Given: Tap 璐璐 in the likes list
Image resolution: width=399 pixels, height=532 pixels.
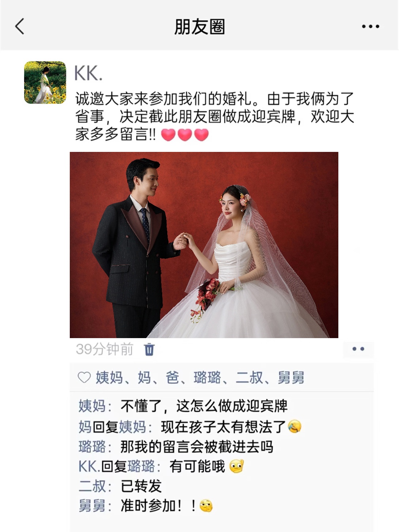Looking at the screenshot, I should coord(207,378).
